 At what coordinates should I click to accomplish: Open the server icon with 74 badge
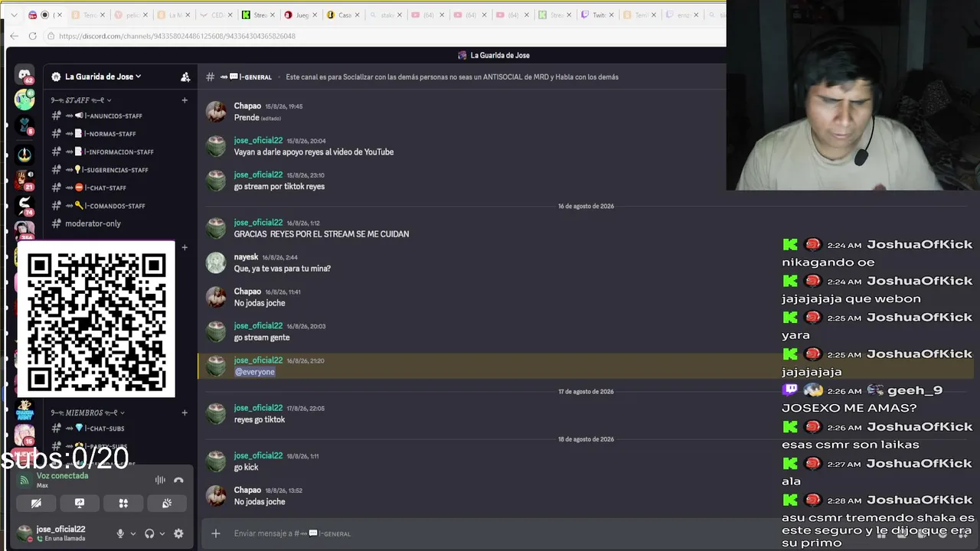click(x=24, y=207)
